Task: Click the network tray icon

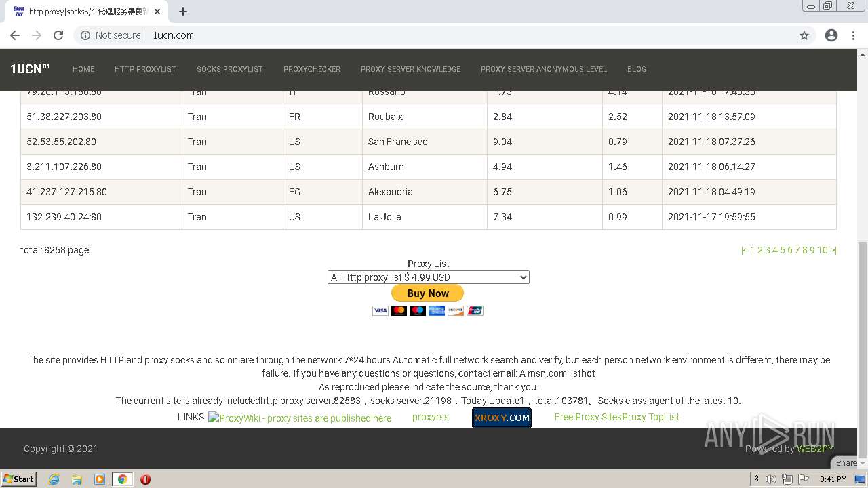Action: 787,479
